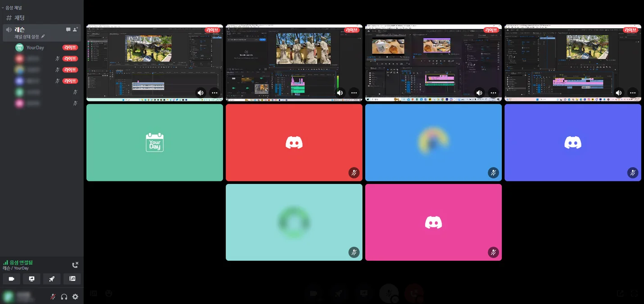The image size is (644, 304).
Task: Click the 라이브 badge next to YourDay
Action: pyautogui.click(x=70, y=47)
